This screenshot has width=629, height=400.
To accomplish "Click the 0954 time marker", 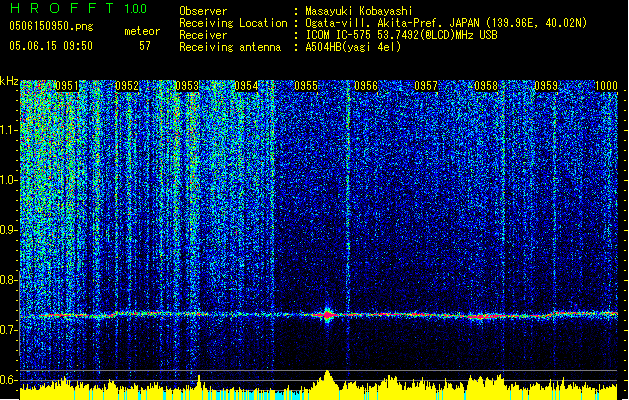I will [x=246, y=86].
